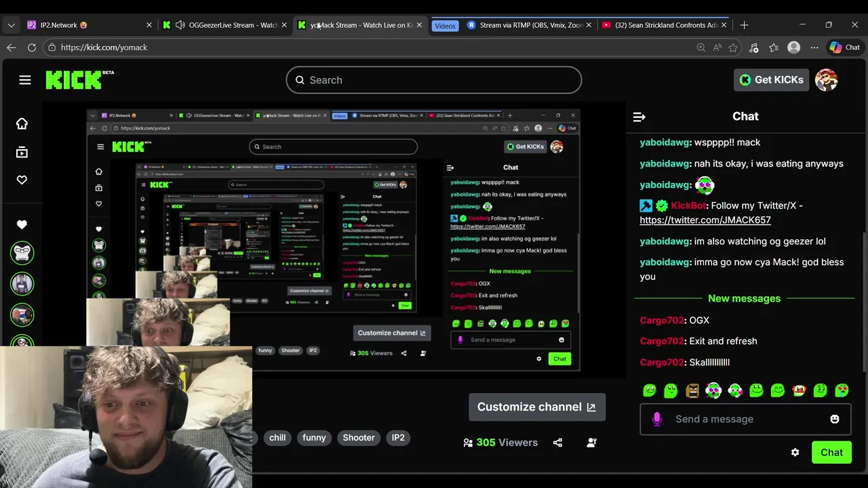Open browser Settings and more menu

pos(814,47)
